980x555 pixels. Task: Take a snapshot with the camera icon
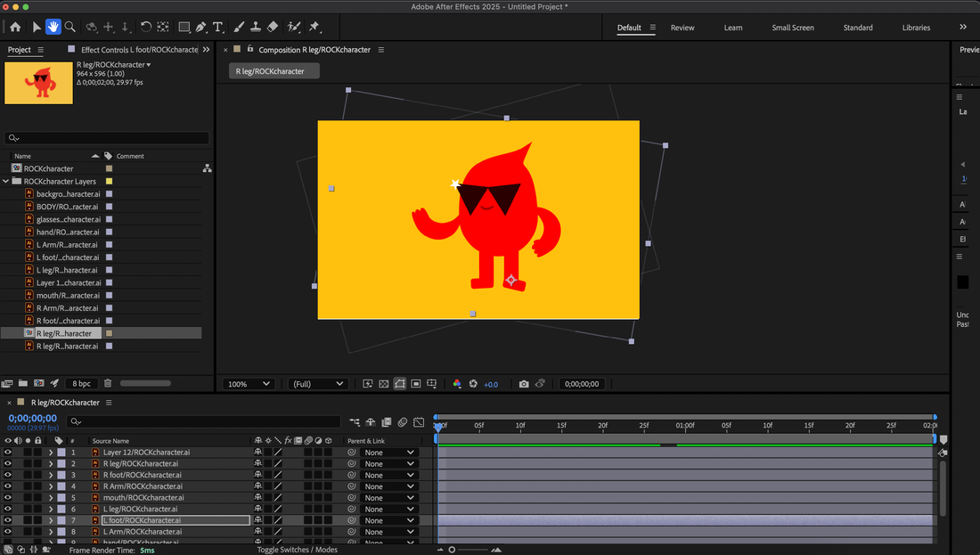coord(524,384)
